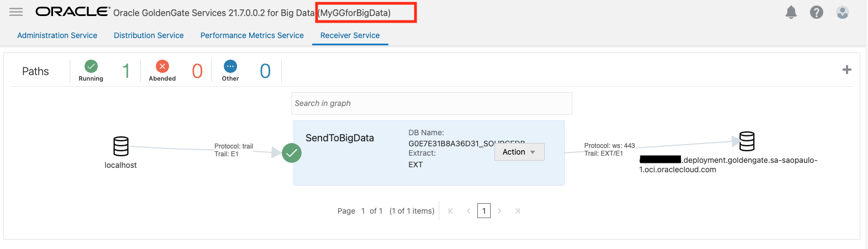Screen dimensions: 868x249
Task: Click the blue Other status icon
Action: (230, 66)
